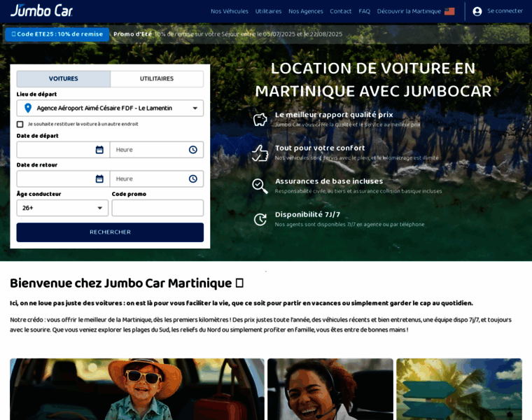Click the clock icon for return Heure
The width and height of the screenshot is (532, 420).
click(x=193, y=178)
